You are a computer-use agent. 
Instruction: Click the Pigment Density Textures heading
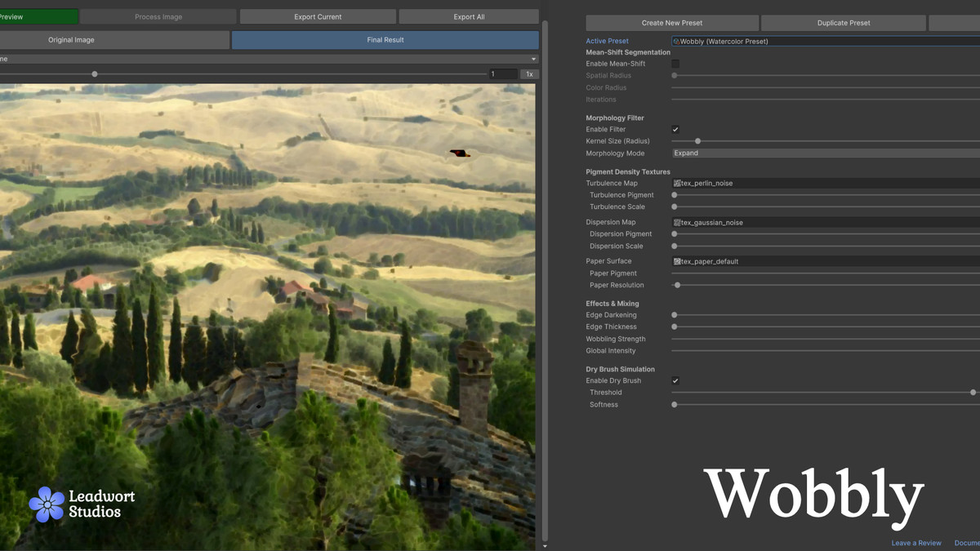click(628, 172)
